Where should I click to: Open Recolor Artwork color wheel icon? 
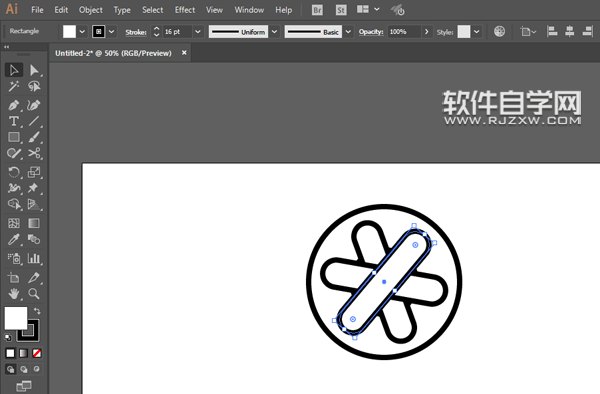[499, 31]
